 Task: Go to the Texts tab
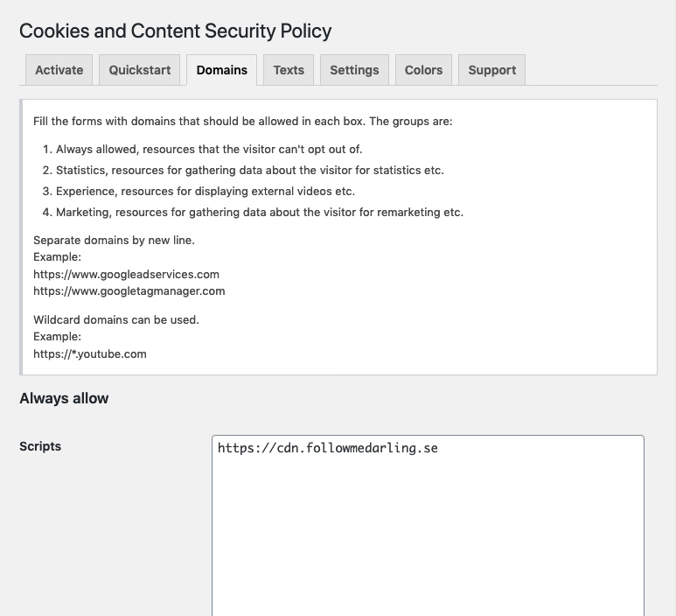(289, 70)
